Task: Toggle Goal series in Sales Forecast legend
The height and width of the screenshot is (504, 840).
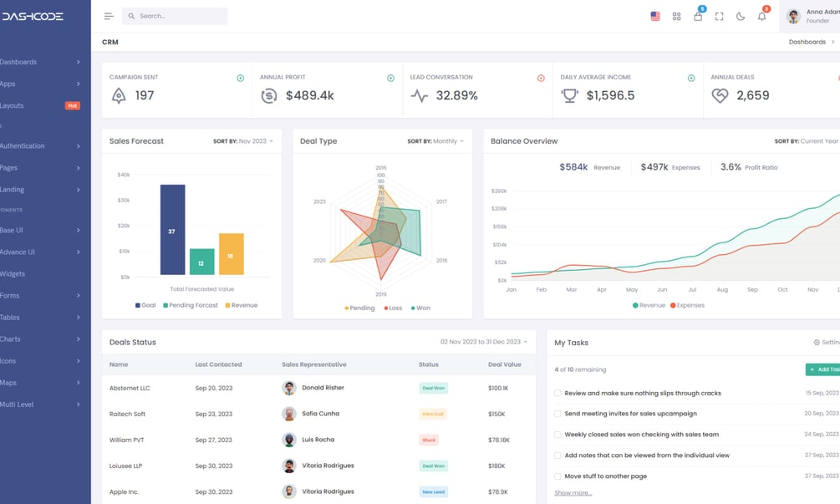Action: pyautogui.click(x=145, y=305)
